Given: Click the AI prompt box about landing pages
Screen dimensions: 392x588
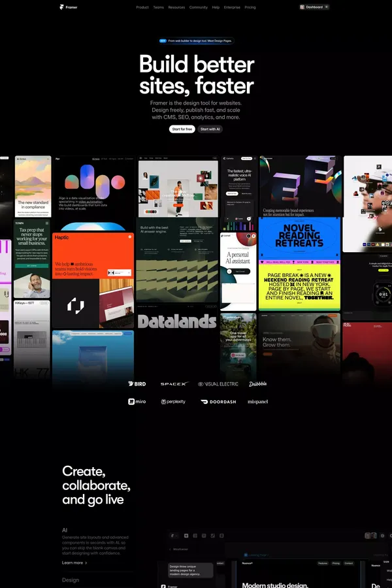Looking at the screenshot, I should pyautogui.click(x=191, y=570).
